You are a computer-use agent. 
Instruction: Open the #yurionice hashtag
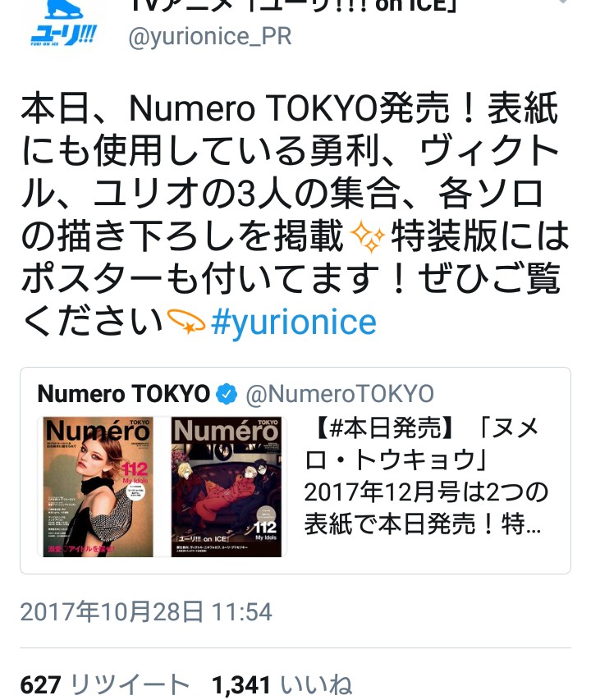pos(294,323)
